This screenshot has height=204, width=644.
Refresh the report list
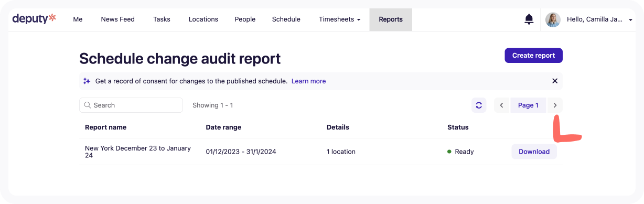click(x=479, y=105)
